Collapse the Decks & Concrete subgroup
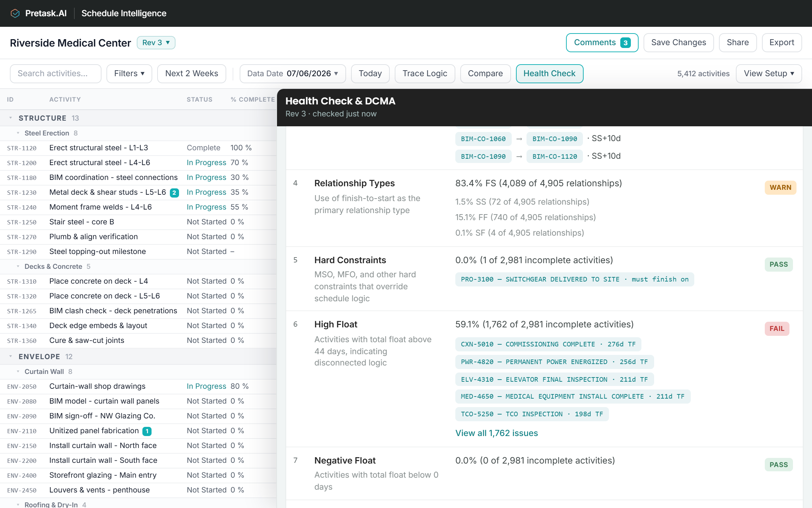The image size is (812, 508). (18, 266)
